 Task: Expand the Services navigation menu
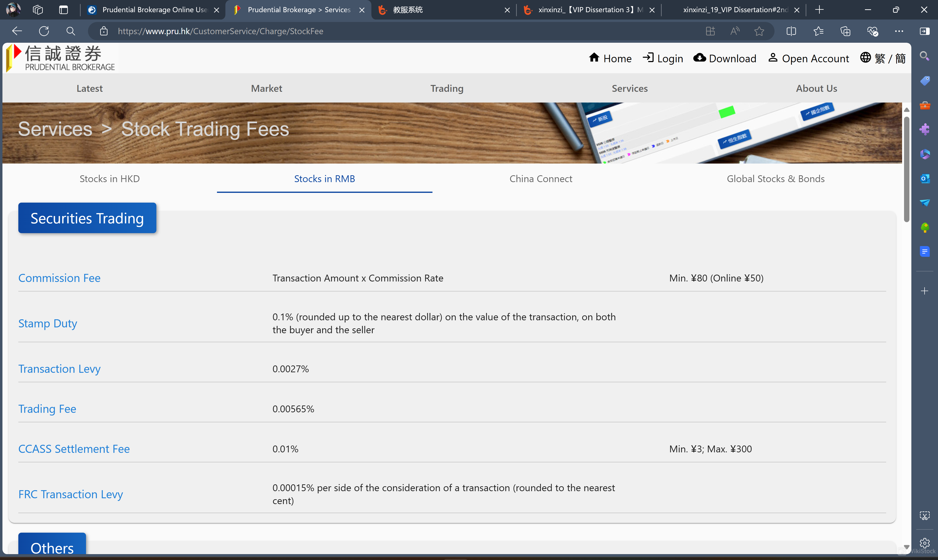(629, 88)
